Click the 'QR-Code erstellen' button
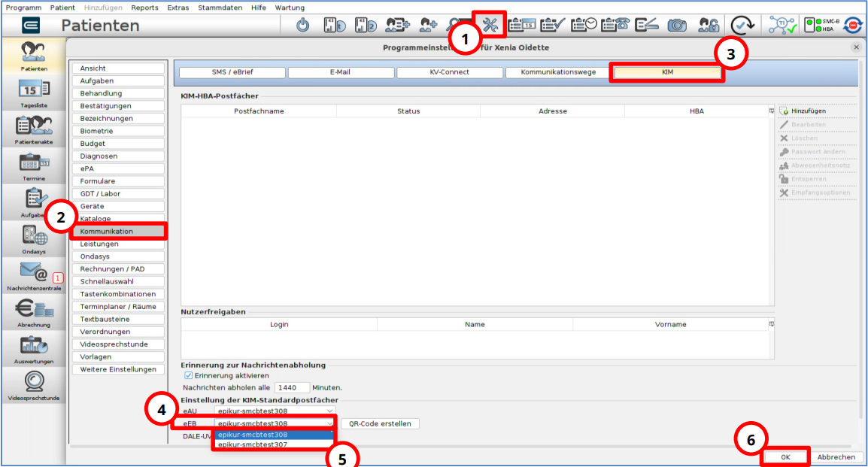Screen dimensions: 868x467 tap(380, 424)
